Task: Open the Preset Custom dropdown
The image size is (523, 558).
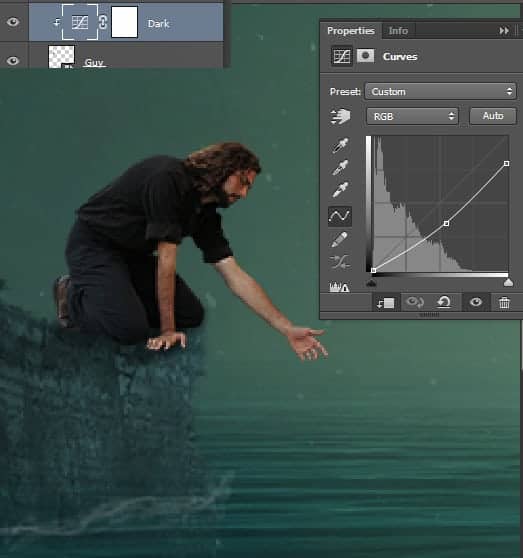Action: (x=441, y=91)
